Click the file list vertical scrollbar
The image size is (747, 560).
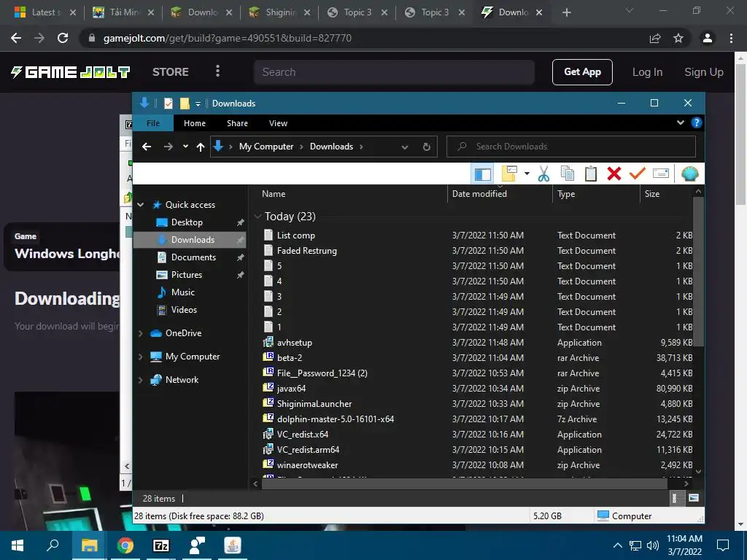coord(698,271)
